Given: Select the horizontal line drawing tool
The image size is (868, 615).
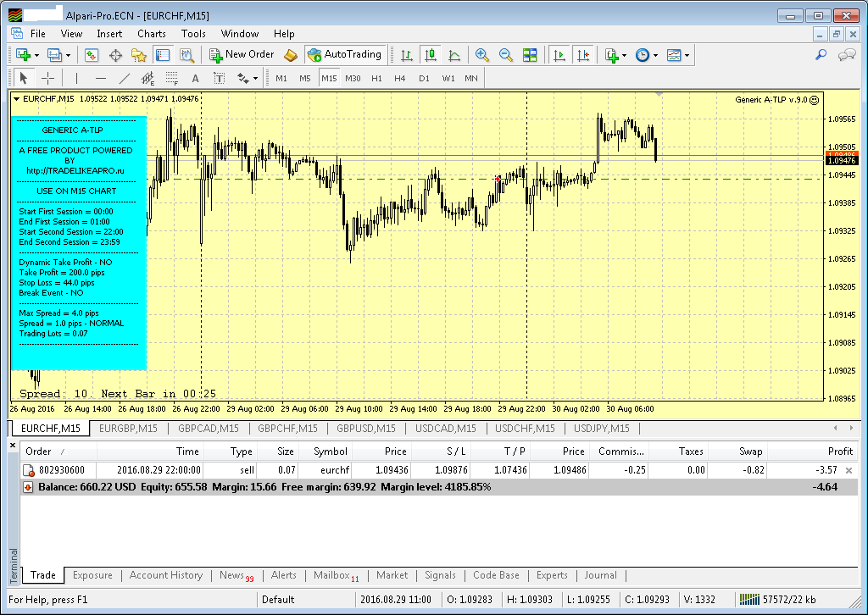Looking at the screenshot, I should [x=100, y=78].
